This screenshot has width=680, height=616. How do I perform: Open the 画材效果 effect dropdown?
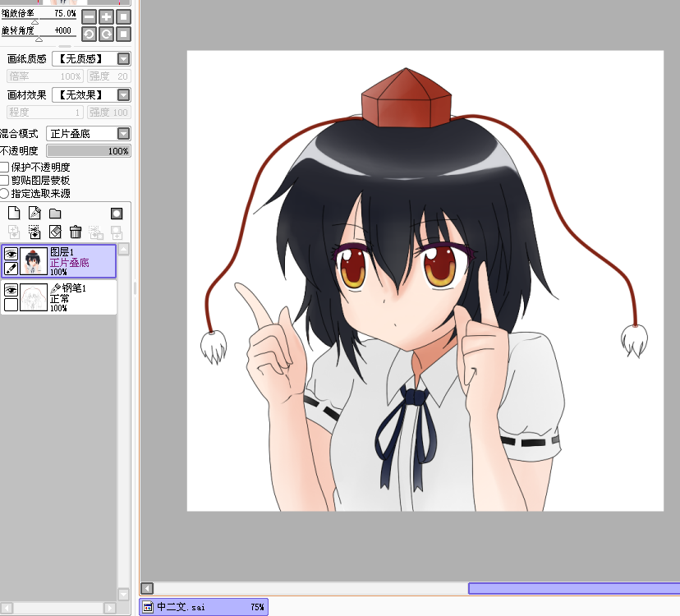[x=123, y=94]
